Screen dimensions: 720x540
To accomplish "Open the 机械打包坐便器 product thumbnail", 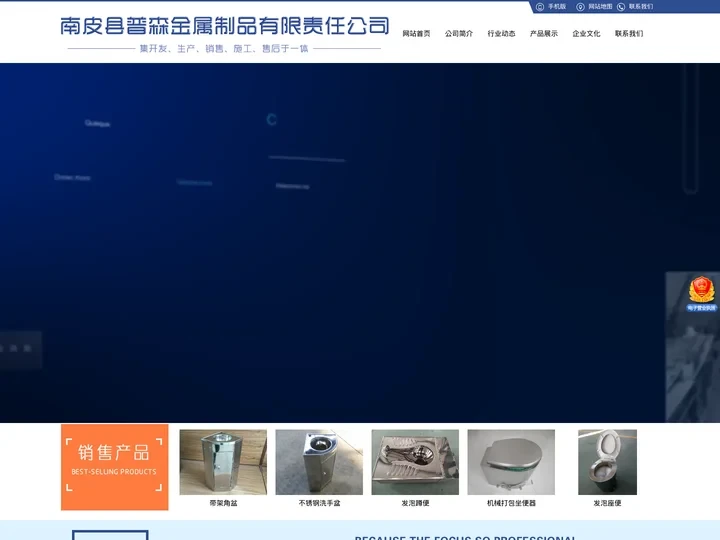I will pyautogui.click(x=511, y=462).
